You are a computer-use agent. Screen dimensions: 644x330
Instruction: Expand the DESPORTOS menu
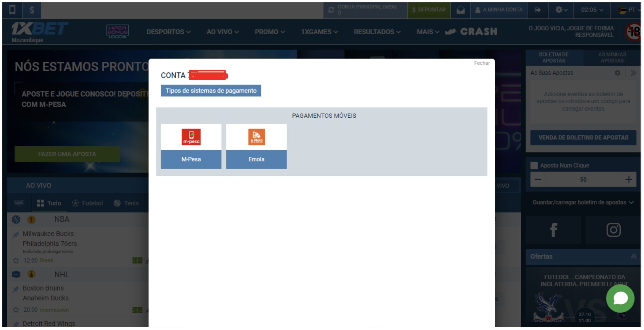168,32
